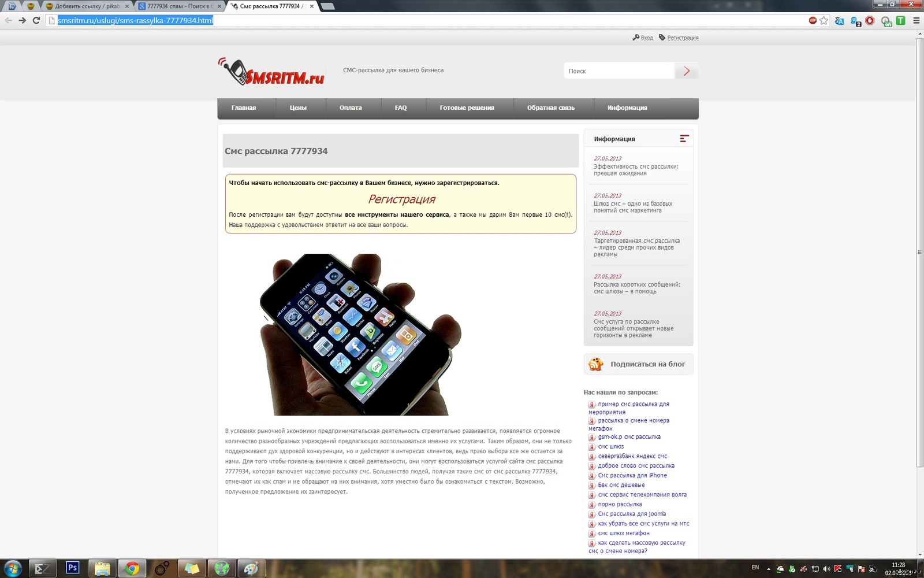
Task: Reload the page with the refresh icon
Action: [x=36, y=20]
